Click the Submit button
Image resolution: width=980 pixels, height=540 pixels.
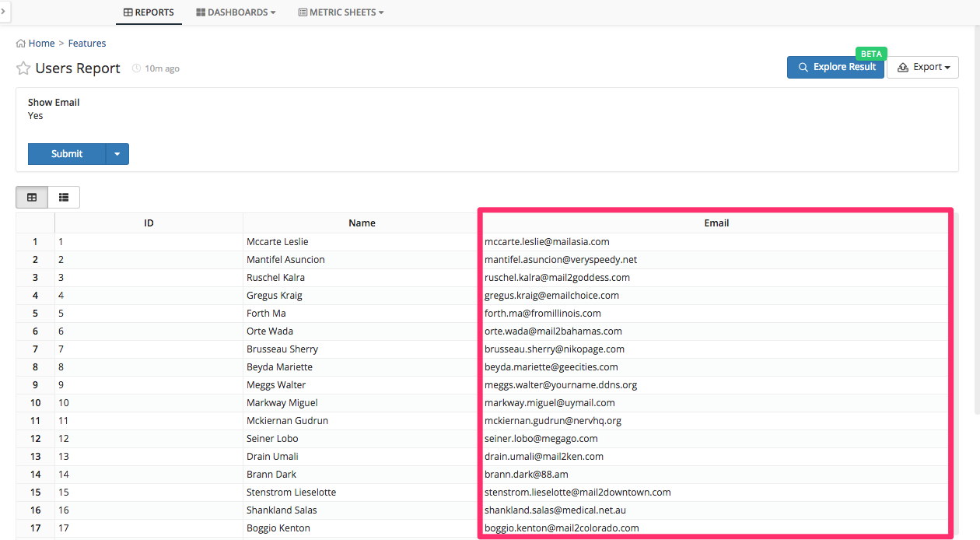[67, 154]
